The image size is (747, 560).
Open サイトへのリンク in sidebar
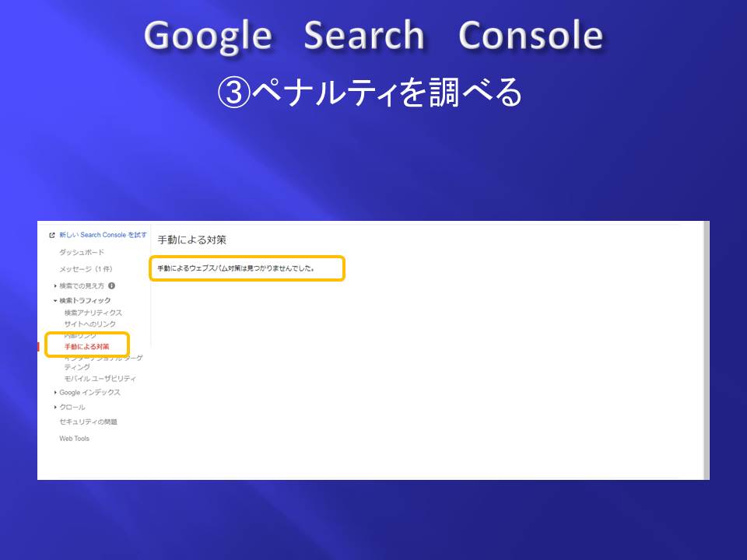coord(90,324)
